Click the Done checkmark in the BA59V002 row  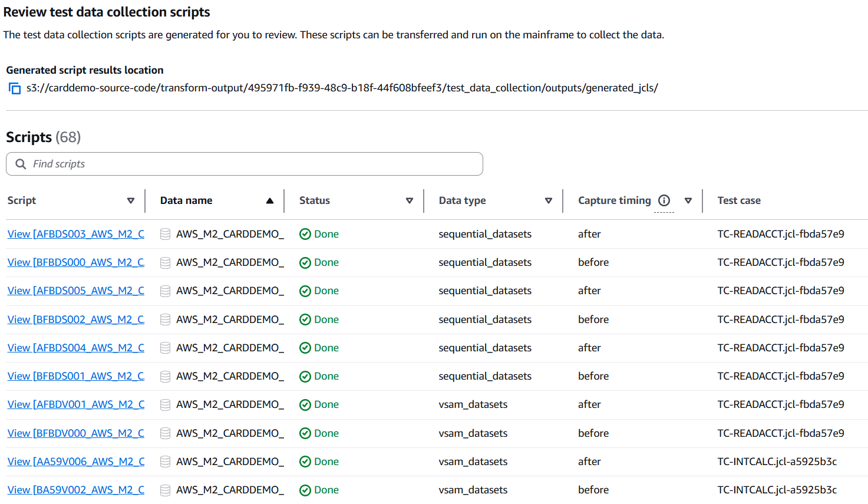click(305, 490)
